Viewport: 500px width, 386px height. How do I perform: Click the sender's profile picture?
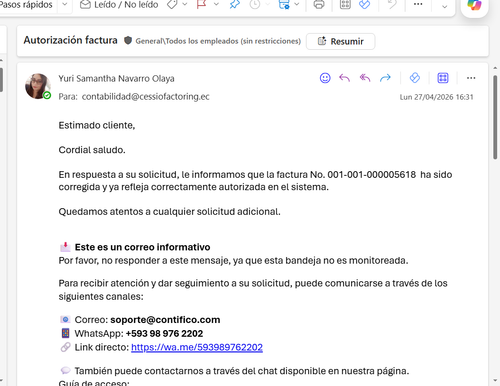38,86
